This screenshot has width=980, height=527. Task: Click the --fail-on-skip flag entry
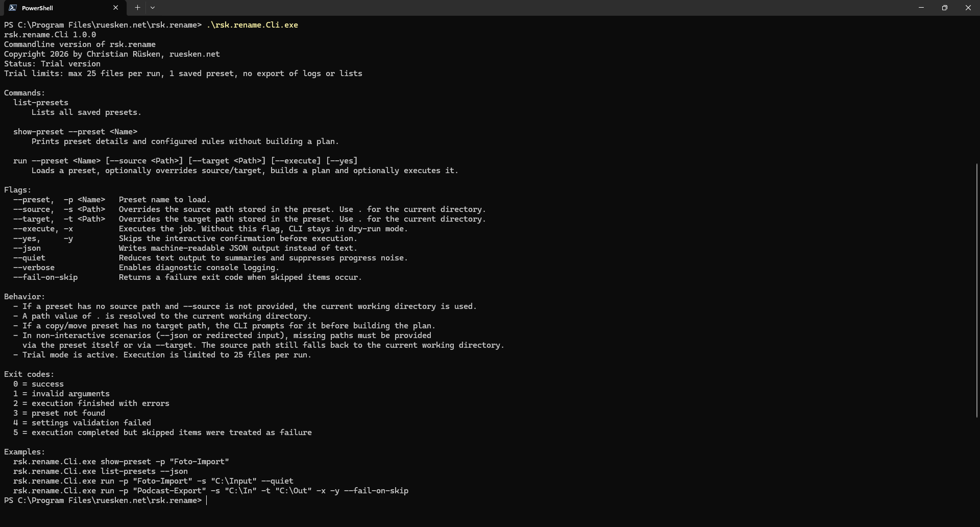[45, 277]
